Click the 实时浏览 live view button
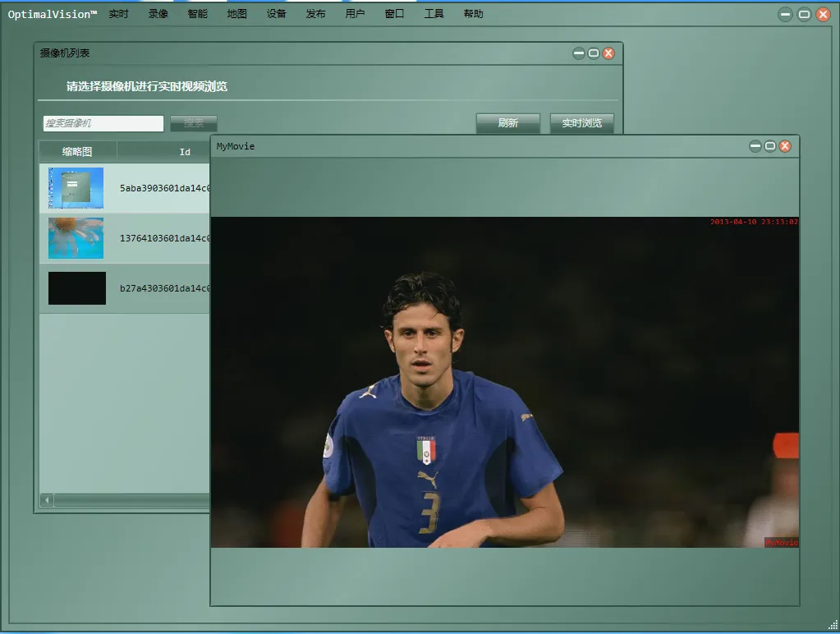 pyautogui.click(x=582, y=123)
